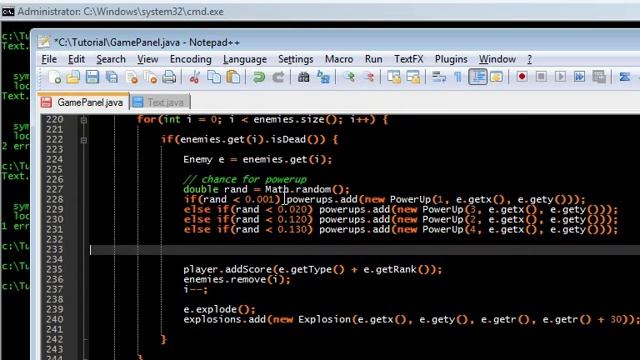This screenshot has width=640, height=360.
Task: Open the Language menu
Action: [245, 59]
